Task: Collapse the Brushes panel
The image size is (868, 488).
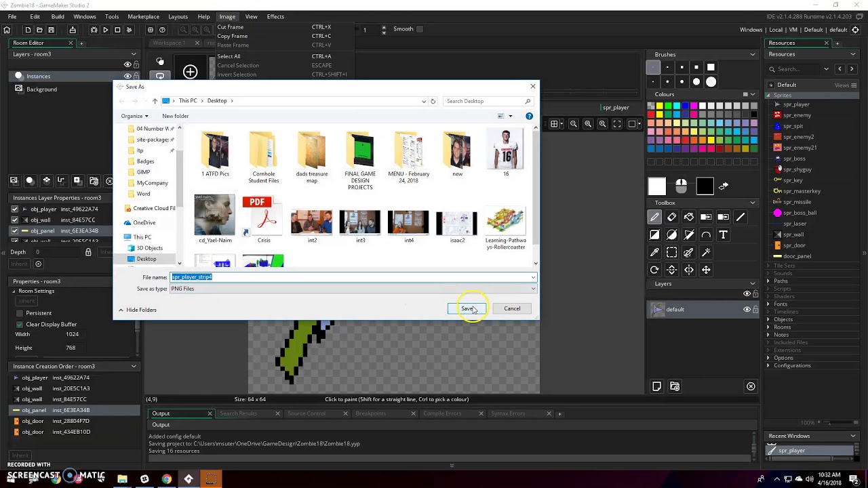Action: coord(753,54)
